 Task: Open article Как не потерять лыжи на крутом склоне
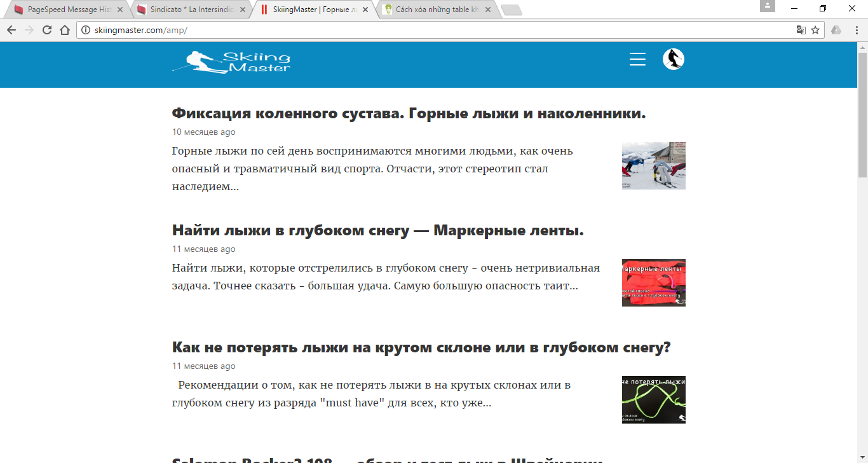pyautogui.click(x=421, y=348)
